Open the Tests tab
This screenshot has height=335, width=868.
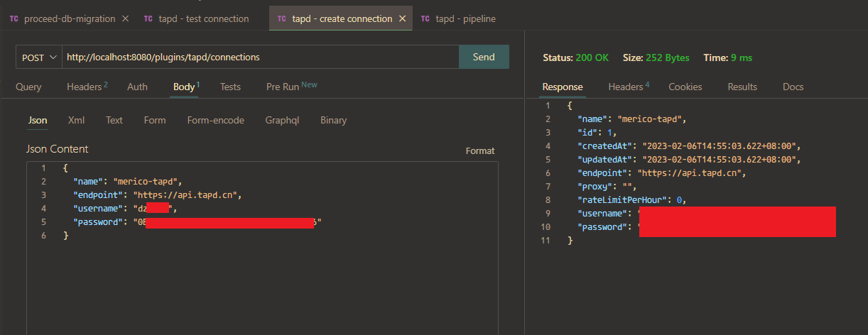(230, 87)
